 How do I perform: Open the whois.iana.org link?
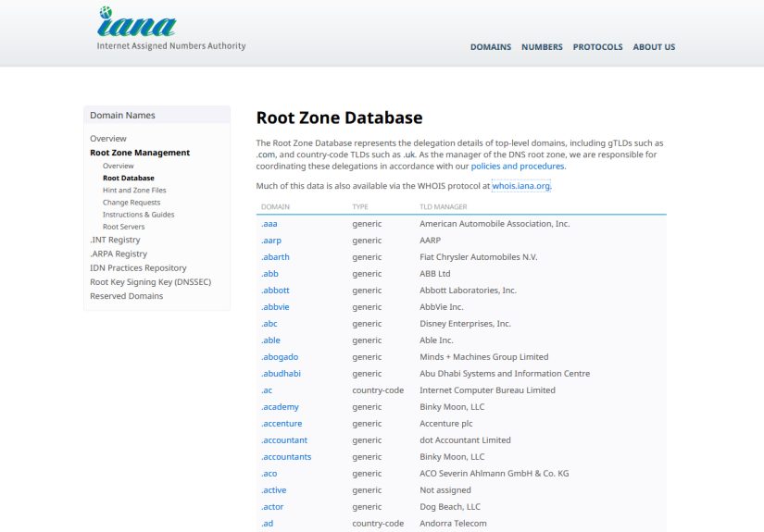pos(521,186)
